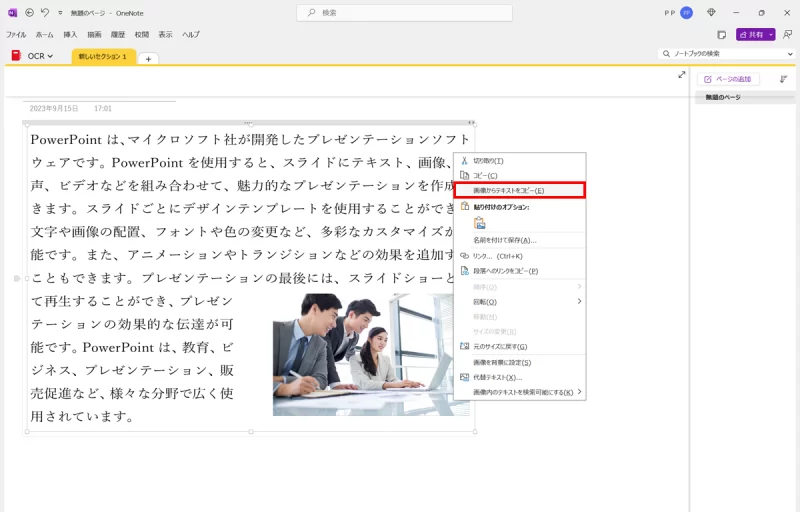Switch to the 挿入 ribbon tab
This screenshot has width=800, height=512.
coord(70,35)
